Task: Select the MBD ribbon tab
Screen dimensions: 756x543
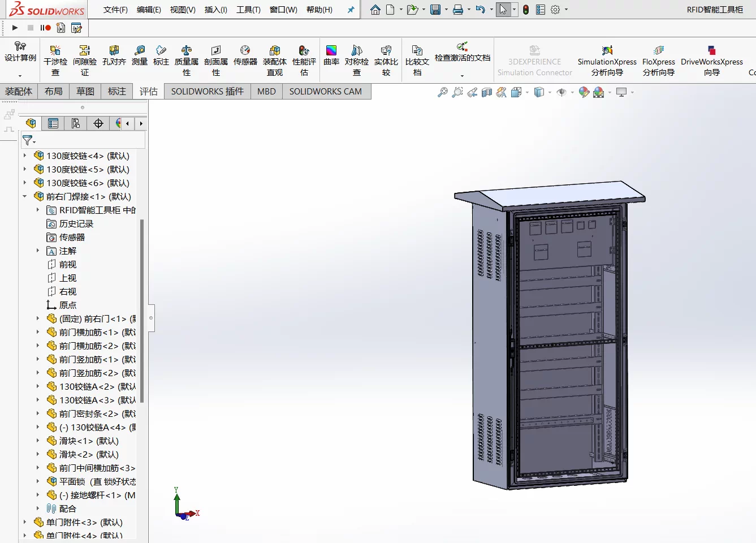Action: pos(266,91)
